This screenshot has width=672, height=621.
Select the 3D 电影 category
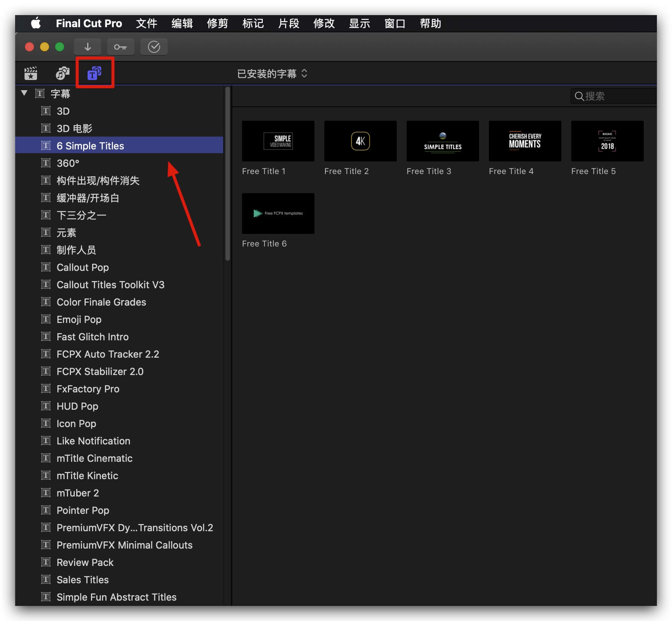click(x=120, y=128)
